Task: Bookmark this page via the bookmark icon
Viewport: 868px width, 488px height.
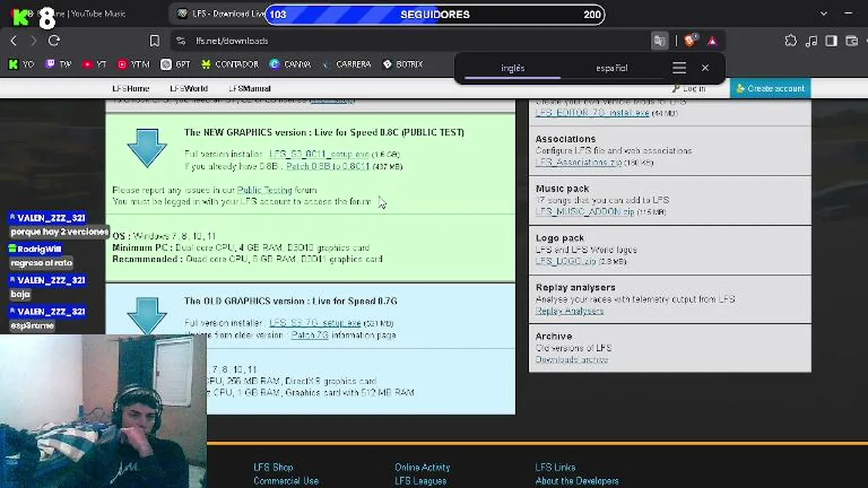Action: pos(155,41)
